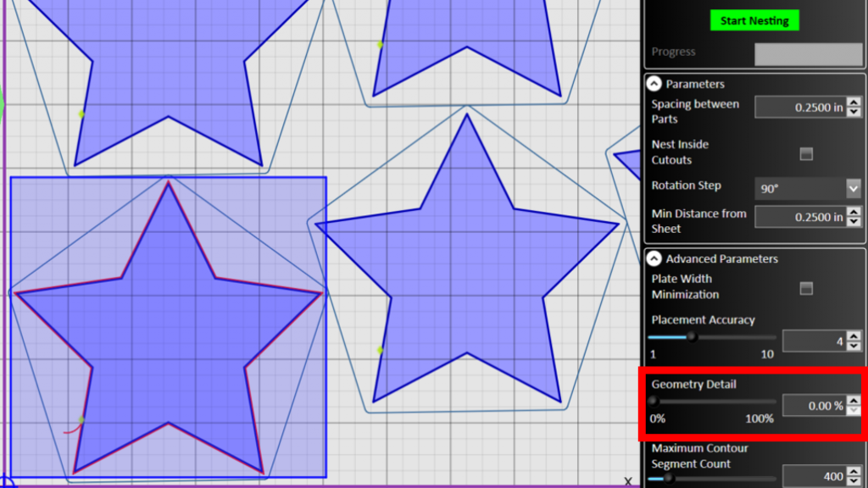
Task: Click the Geometry Detail slider handle
Action: [x=653, y=402]
